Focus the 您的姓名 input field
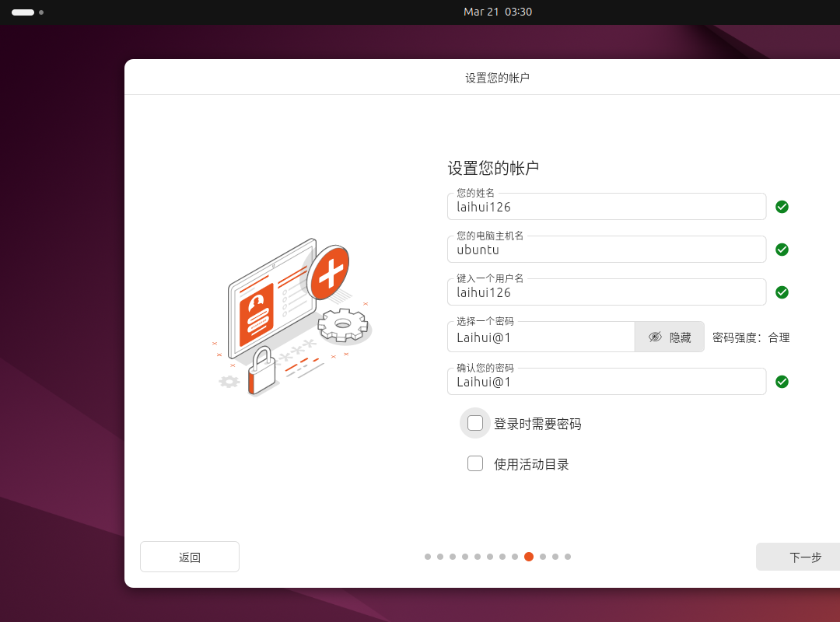The width and height of the screenshot is (840, 622). pyautogui.click(x=607, y=208)
